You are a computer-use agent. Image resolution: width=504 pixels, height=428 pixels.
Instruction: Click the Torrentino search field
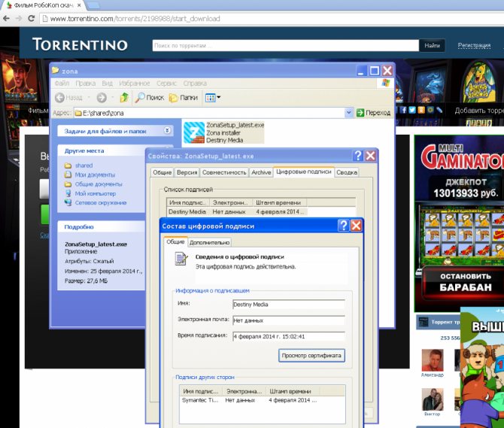[x=285, y=46]
